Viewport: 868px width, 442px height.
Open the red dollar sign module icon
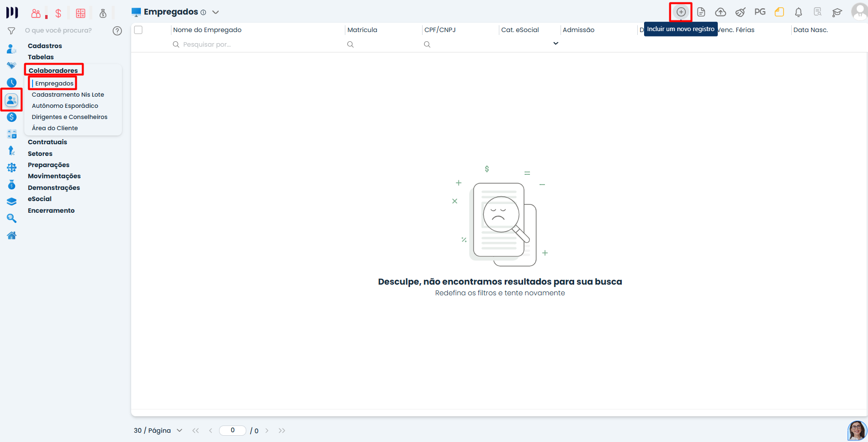58,13
